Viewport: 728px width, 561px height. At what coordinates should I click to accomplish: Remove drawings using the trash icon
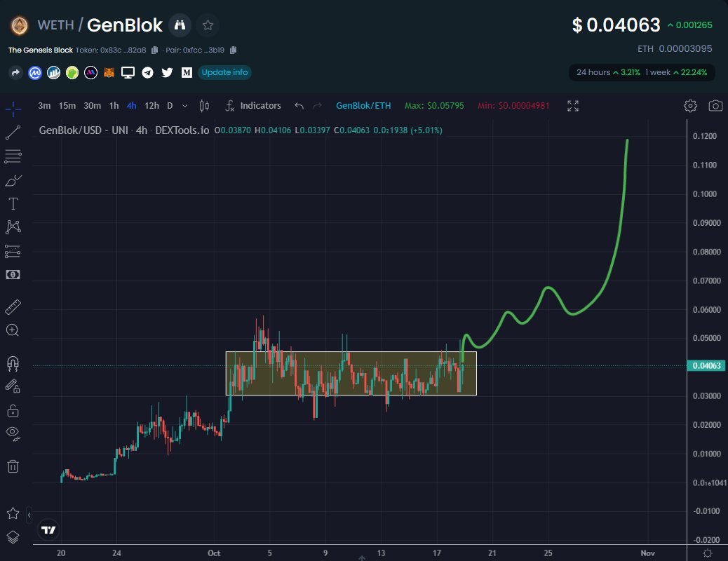click(13, 466)
